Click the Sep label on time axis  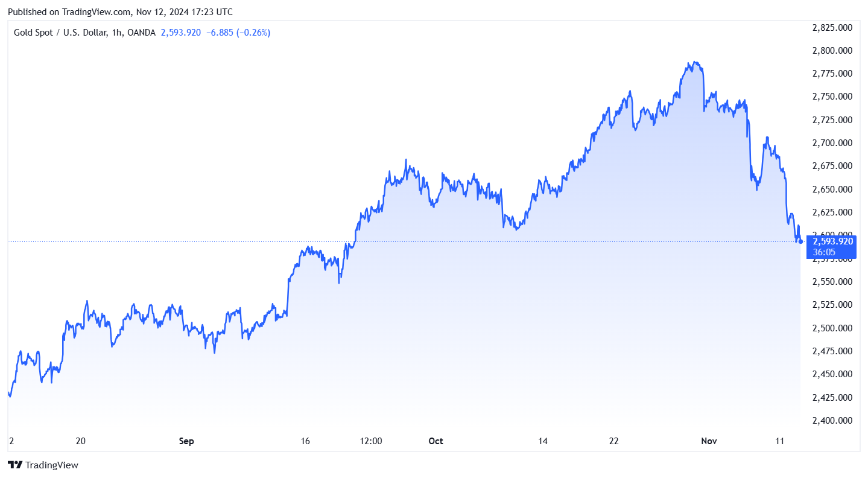coord(186,441)
